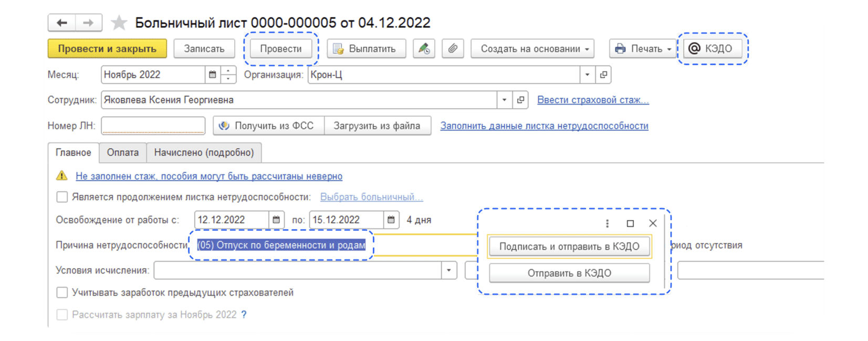
Task: Open the 'Создать на основании' dropdown
Action: tap(532, 49)
